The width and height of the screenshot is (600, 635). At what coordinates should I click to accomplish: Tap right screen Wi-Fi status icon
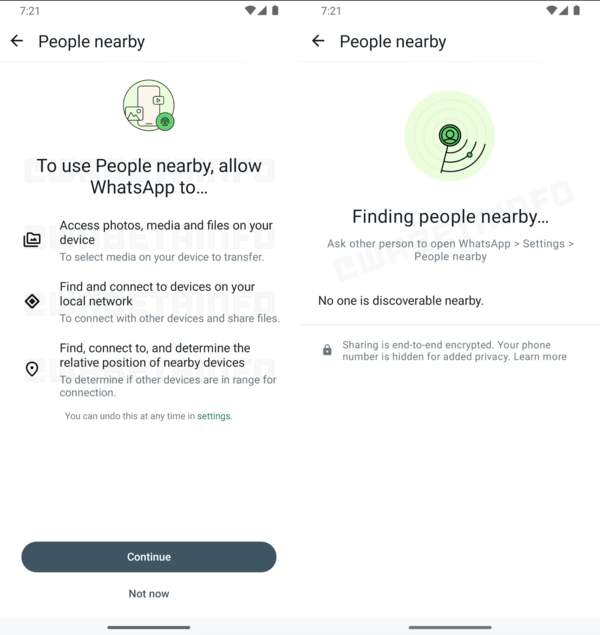(549, 10)
